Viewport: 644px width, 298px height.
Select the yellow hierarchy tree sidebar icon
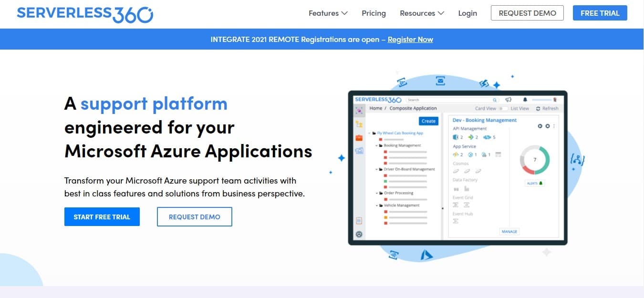[359, 124]
